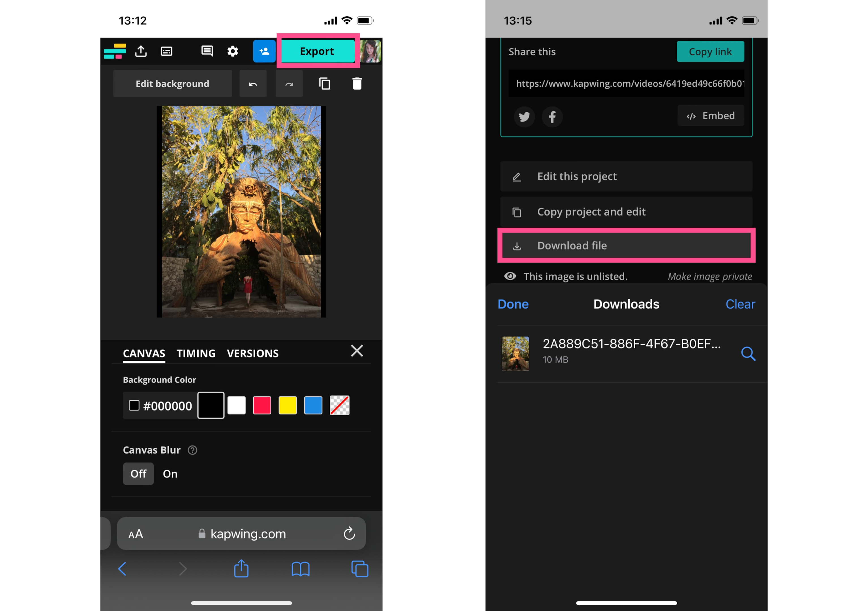868x611 pixels.
Task: Click the Edit background button
Action: pyautogui.click(x=172, y=83)
